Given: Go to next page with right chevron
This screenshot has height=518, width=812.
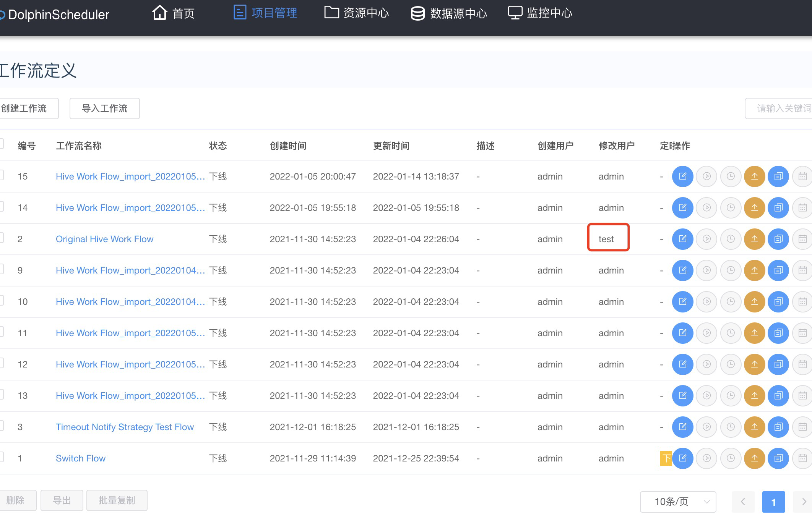Looking at the screenshot, I should coord(804,502).
